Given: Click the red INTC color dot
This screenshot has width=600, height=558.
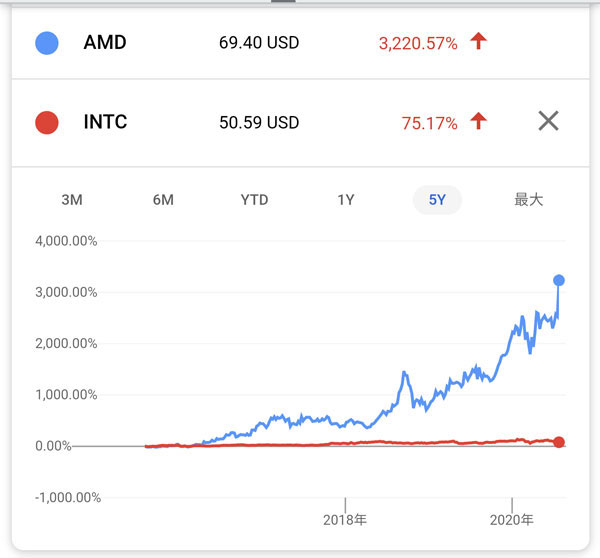Looking at the screenshot, I should click(46, 123).
